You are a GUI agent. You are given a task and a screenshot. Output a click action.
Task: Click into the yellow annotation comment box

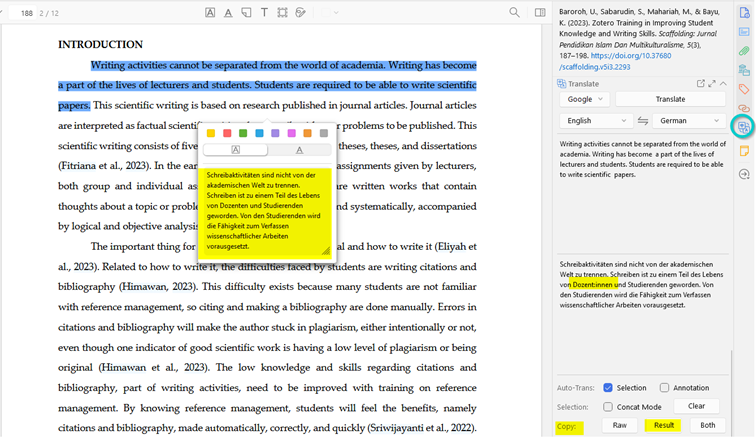coord(265,211)
